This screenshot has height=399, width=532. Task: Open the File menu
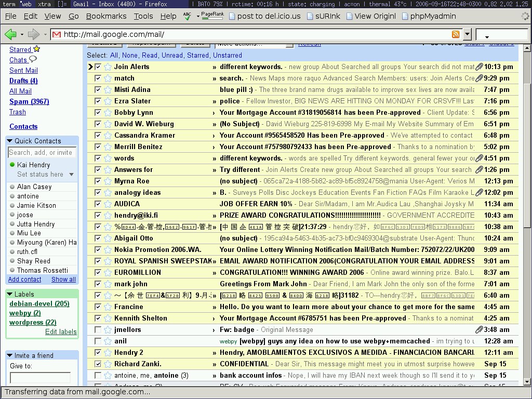(10, 16)
